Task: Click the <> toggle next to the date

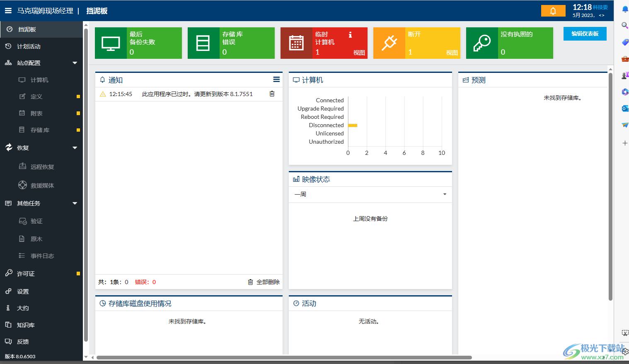Action: tap(602, 15)
